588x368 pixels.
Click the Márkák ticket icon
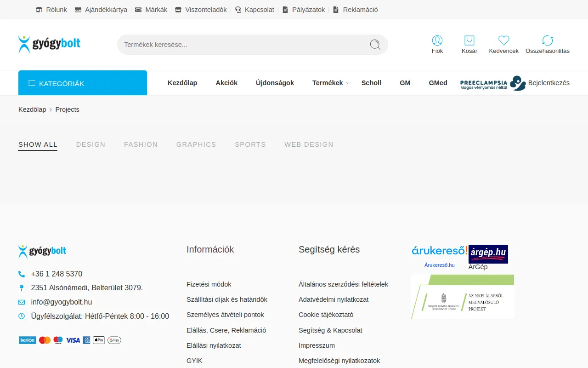pos(138,10)
